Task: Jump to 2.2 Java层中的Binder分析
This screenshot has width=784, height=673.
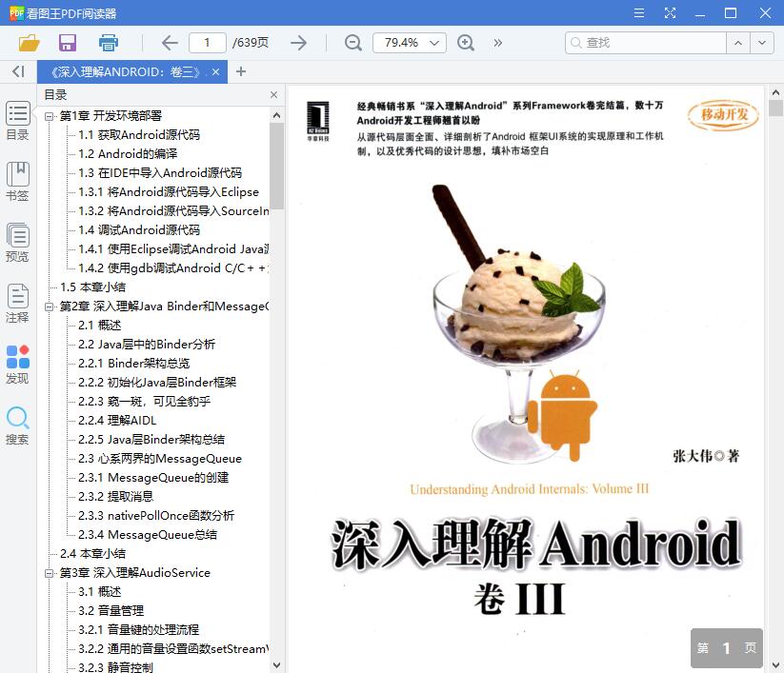Action: (x=147, y=344)
